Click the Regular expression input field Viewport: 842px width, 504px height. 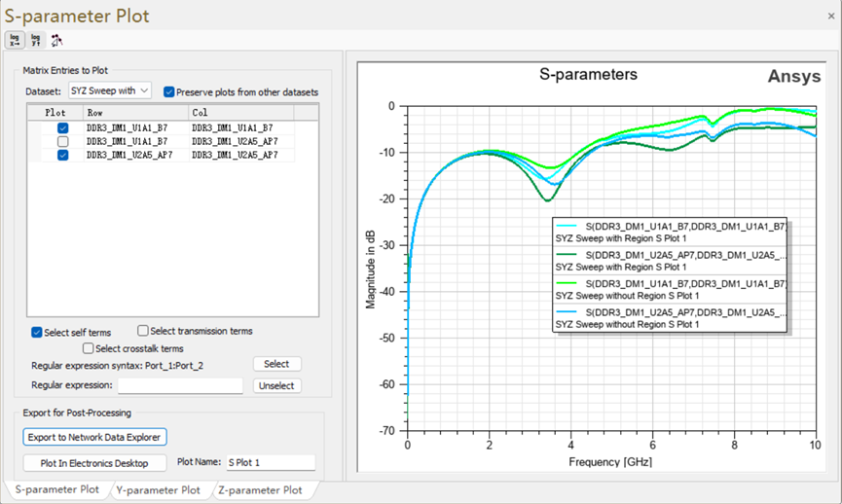(180, 385)
